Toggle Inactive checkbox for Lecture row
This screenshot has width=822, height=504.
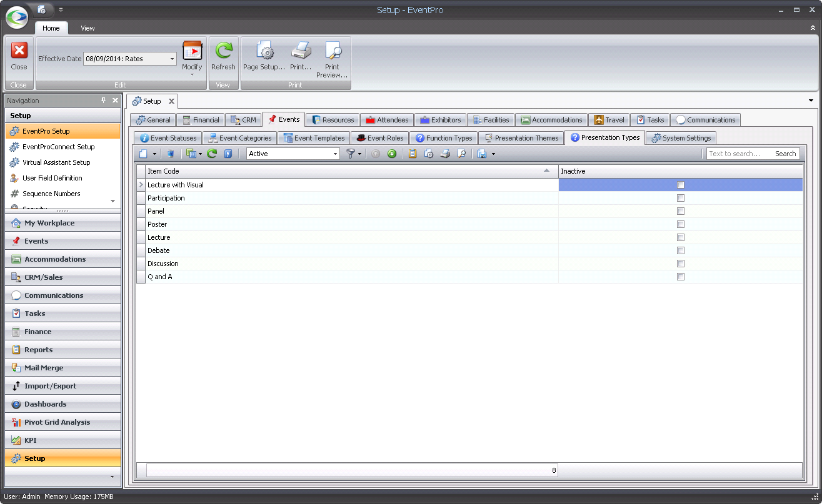[681, 237]
